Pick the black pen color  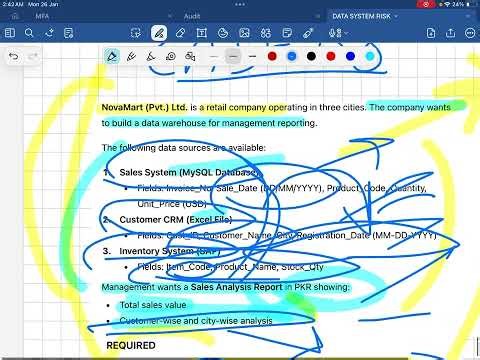(311, 56)
